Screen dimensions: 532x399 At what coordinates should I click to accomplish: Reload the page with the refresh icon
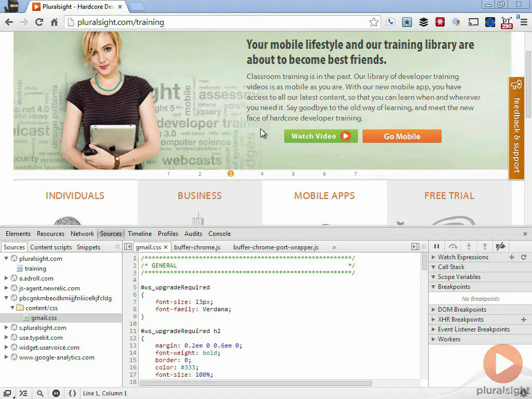click(39, 22)
